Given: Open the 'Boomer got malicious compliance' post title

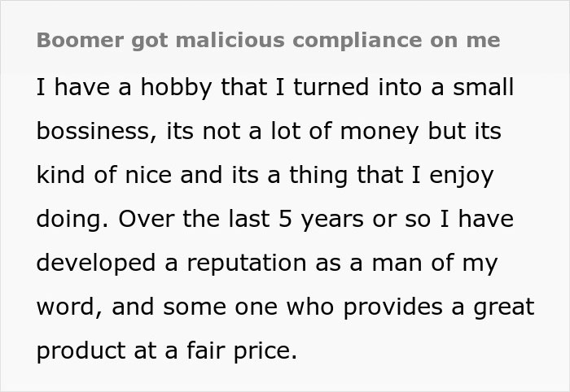Looking at the screenshot, I should pos(268,41).
